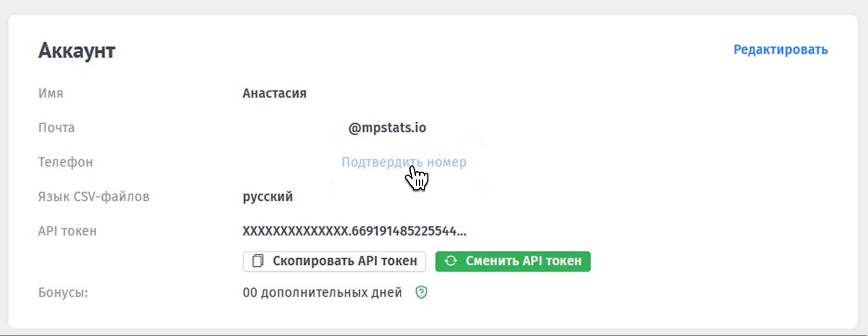Click the gray page background above the account card
This screenshot has height=336, width=868.
point(433,7)
